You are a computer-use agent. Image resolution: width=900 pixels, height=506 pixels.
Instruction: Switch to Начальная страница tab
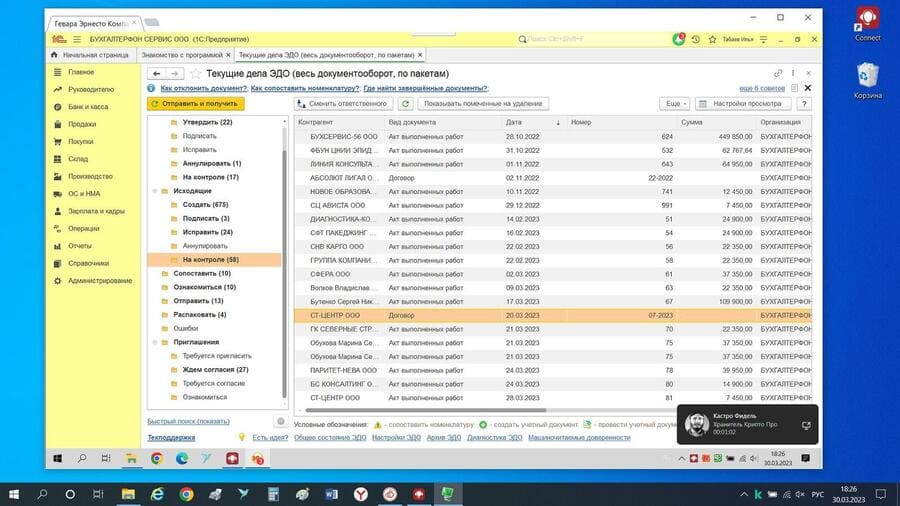tap(90, 55)
